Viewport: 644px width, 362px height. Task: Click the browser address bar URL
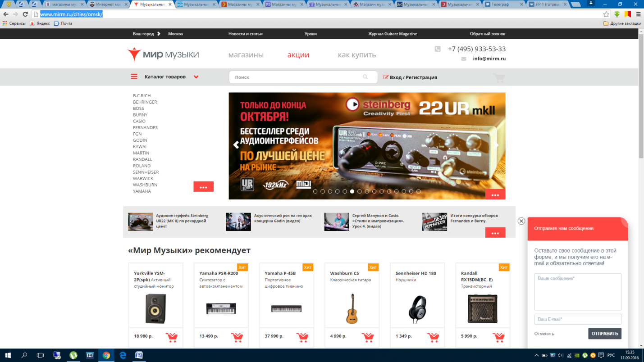[72, 14]
